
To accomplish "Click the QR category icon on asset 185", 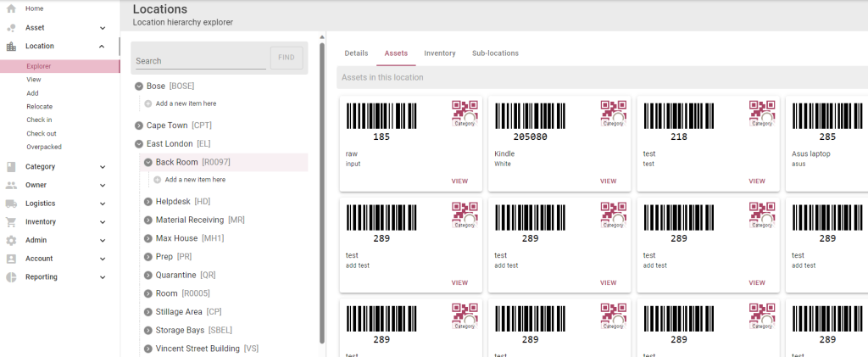I will [x=465, y=114].
